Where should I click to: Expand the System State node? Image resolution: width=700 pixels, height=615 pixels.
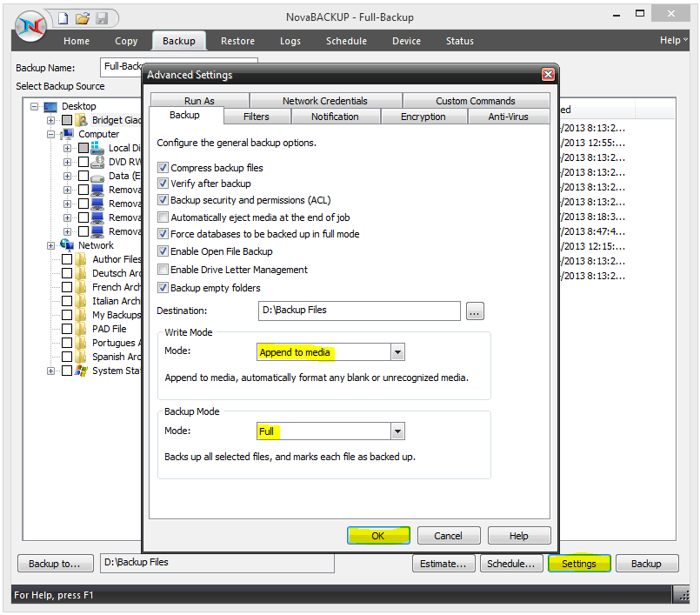tap(51, 371)
